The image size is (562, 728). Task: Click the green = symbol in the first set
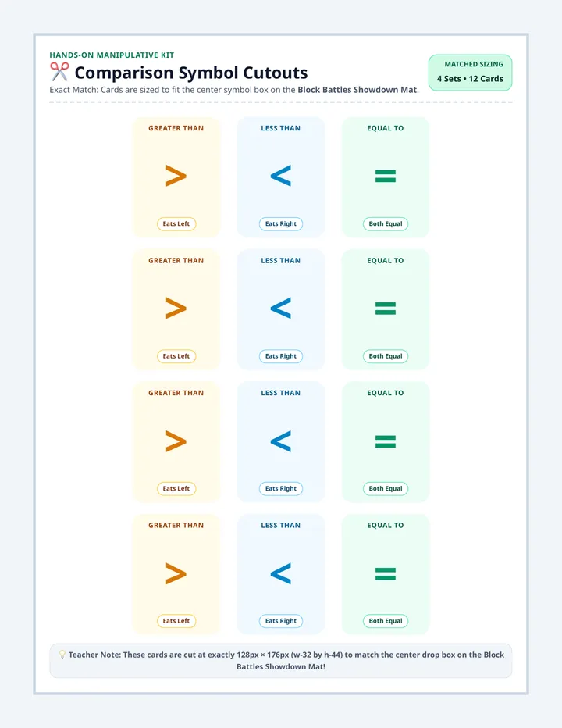386,176
